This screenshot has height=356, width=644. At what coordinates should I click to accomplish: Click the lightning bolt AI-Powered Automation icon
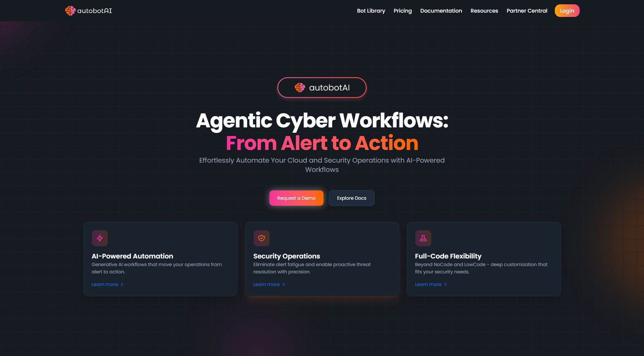click(x=100, y=238)
